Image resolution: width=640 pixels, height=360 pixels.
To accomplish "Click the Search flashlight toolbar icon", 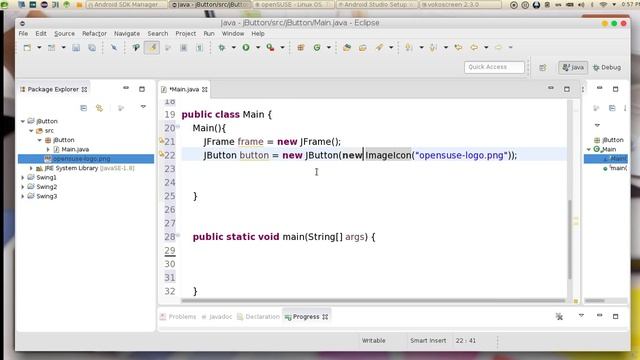I will click(379, 48).
